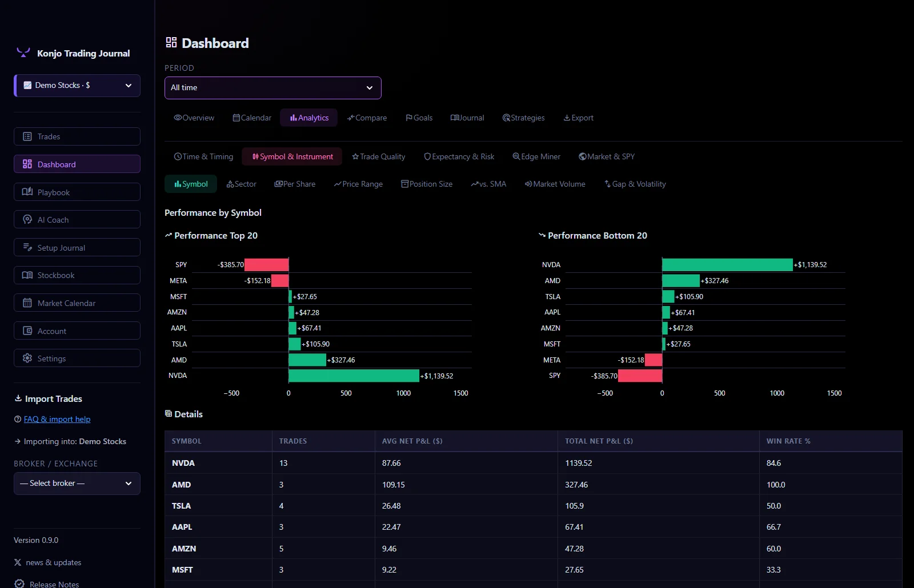The image size is (914, 588).
Task: Click the Market Calendar icon
Action: point(27,303)
